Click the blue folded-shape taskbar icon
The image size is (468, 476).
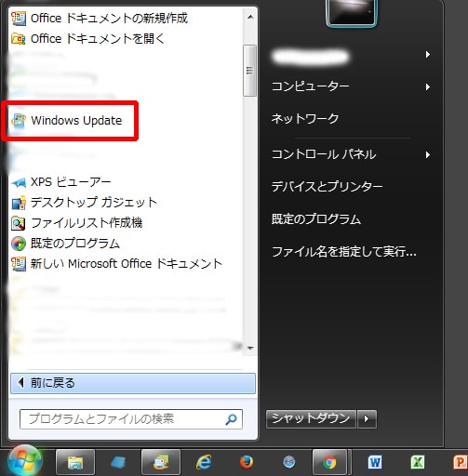118,462
